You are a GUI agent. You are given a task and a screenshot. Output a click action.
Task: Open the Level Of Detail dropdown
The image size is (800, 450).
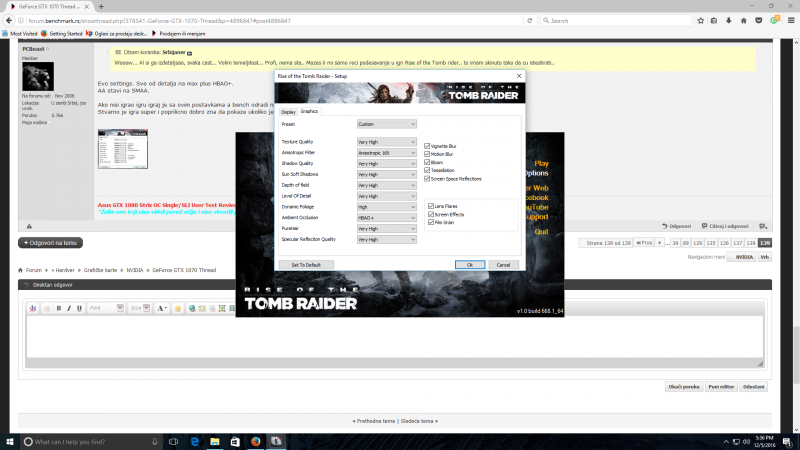point(386,196)
